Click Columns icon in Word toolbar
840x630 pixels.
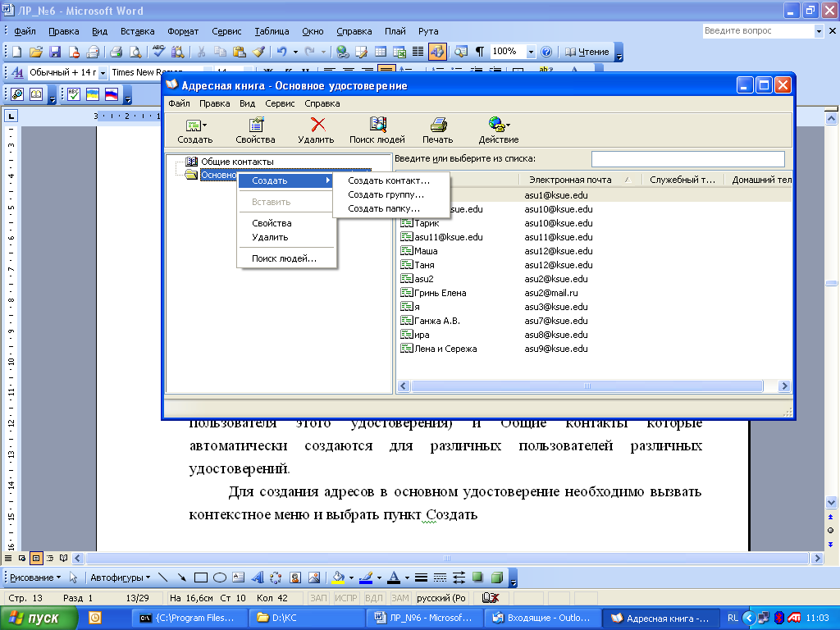click(x=418, y=52)
